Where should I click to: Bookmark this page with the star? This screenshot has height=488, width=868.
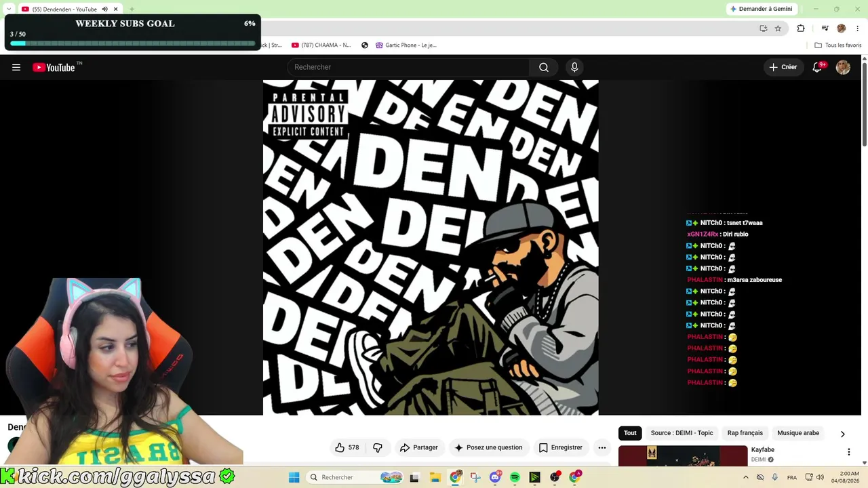coord(778,28)
